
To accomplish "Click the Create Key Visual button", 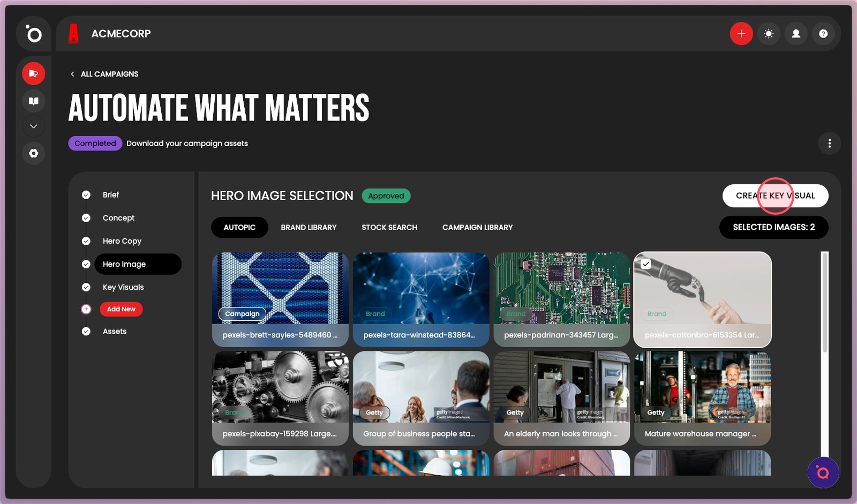I will pyautogui.click(x=775, y=195).
